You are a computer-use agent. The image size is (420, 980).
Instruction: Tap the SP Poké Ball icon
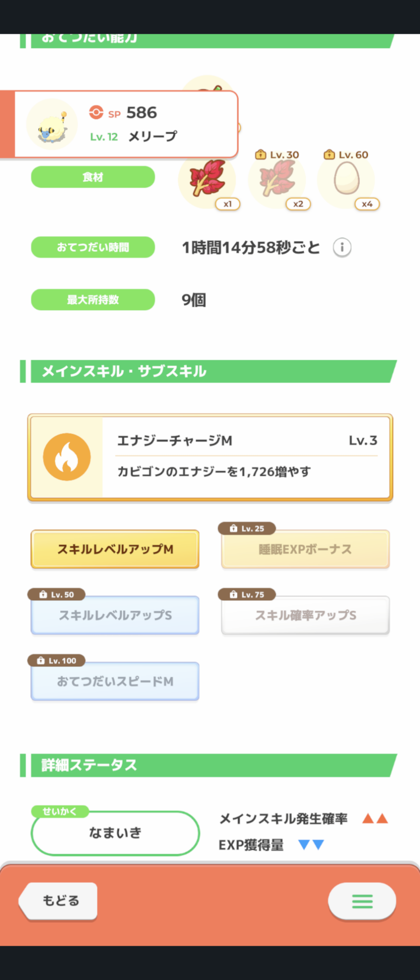click(x=96, y=113)
